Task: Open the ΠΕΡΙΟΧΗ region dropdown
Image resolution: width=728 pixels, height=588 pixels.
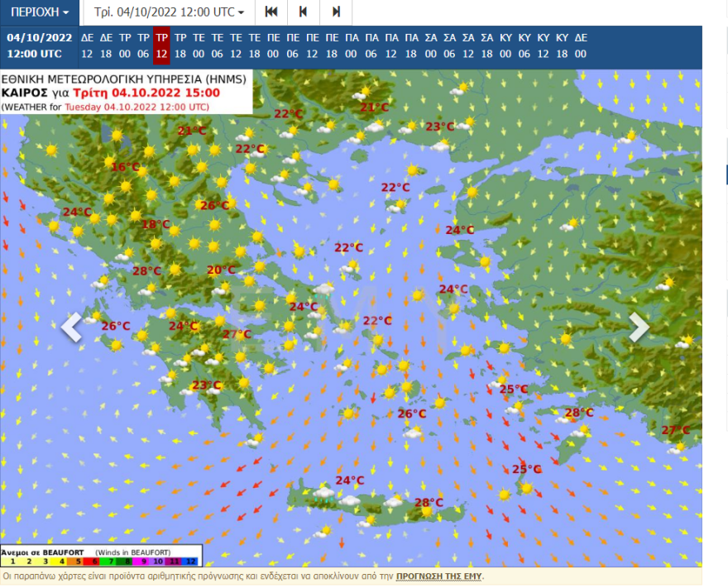Action: pos(40,12)
